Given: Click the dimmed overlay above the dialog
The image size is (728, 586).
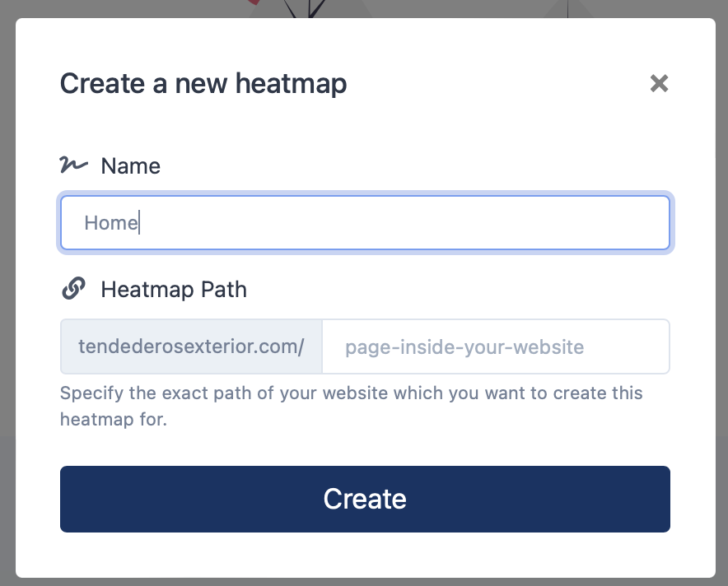Looking at the screenshot, I should [x=139, y=8].
